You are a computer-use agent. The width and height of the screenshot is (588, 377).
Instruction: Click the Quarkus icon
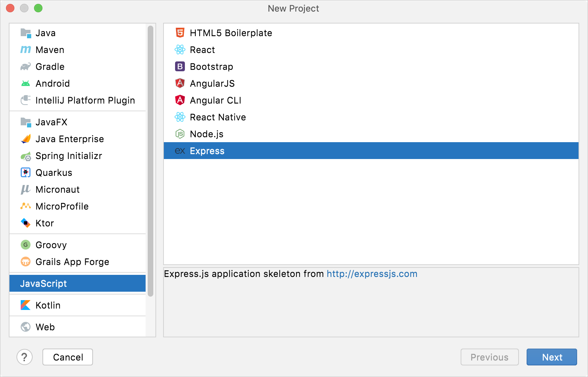coord(26,173)
